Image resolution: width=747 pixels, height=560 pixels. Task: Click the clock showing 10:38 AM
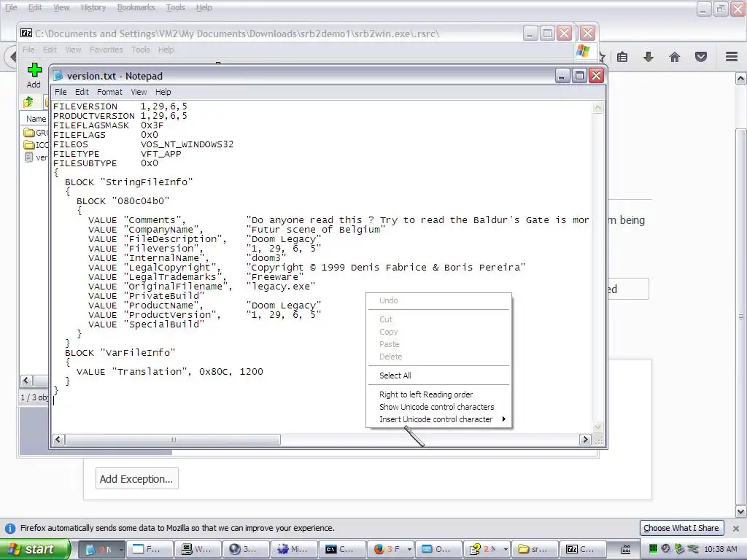click(720, 549)
